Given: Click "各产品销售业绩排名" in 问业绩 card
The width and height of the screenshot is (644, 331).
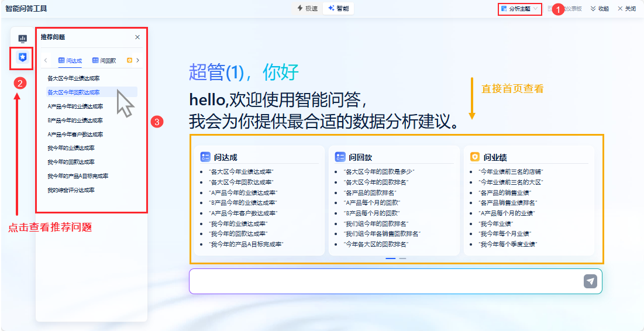Looking at the screenshot, I should 508,202.
